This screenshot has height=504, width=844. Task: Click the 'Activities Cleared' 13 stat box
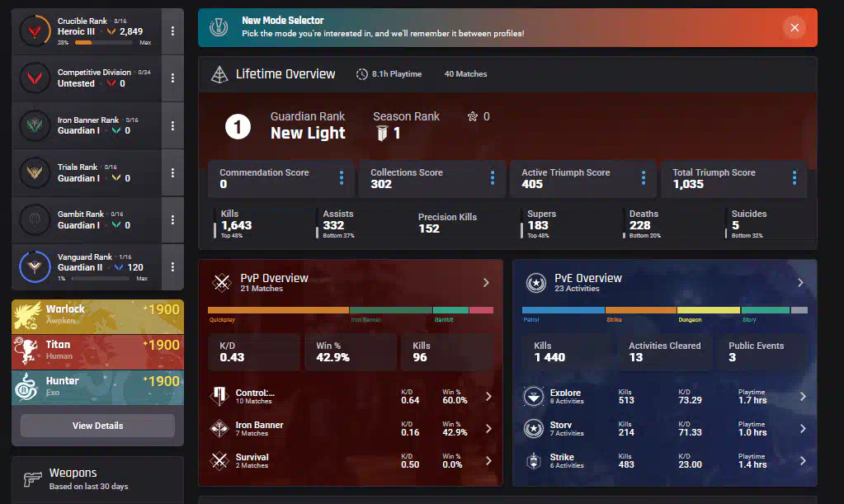(x=664, y=351)
